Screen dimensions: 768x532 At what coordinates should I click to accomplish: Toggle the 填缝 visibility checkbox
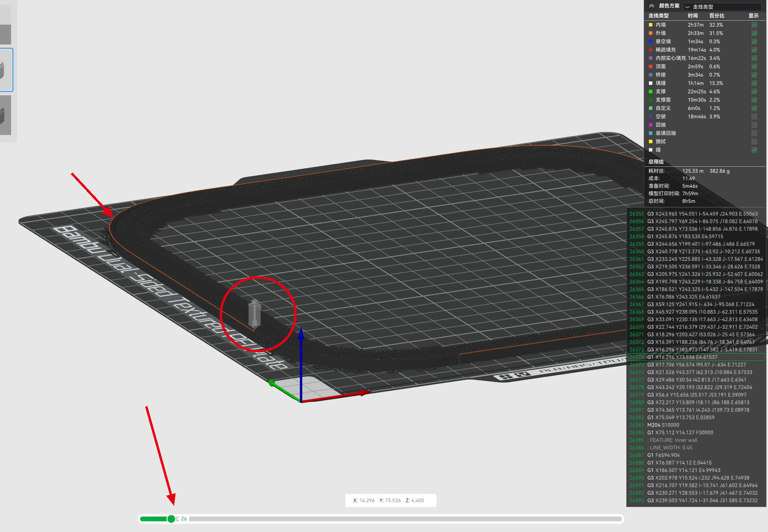point(754,83)
